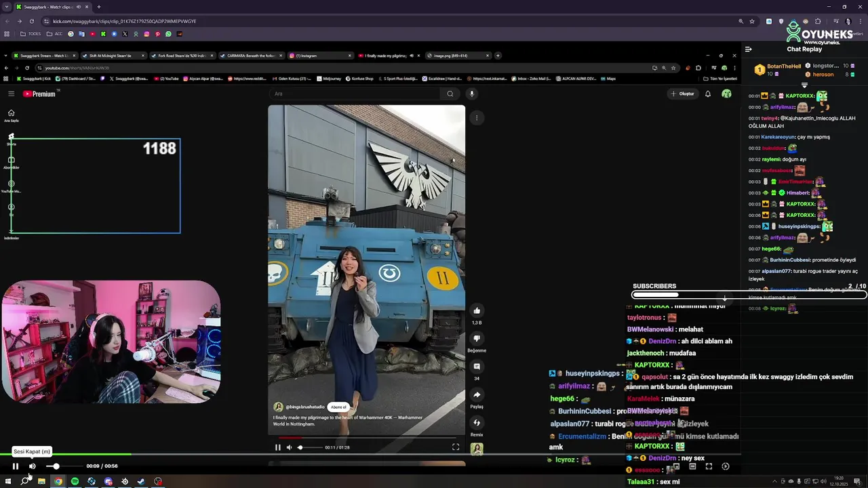868x488 pixels.
Task: Open YouTube notifications bell
Action: (708, 94)
